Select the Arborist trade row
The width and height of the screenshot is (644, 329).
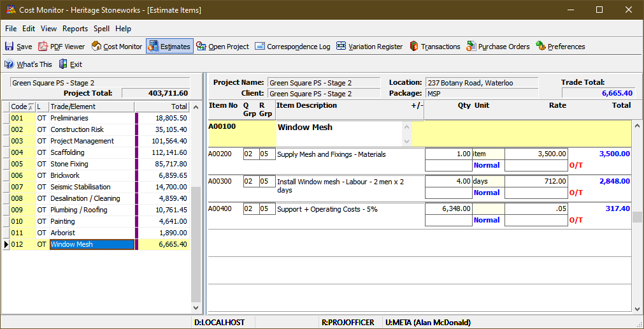click(96, 233)
